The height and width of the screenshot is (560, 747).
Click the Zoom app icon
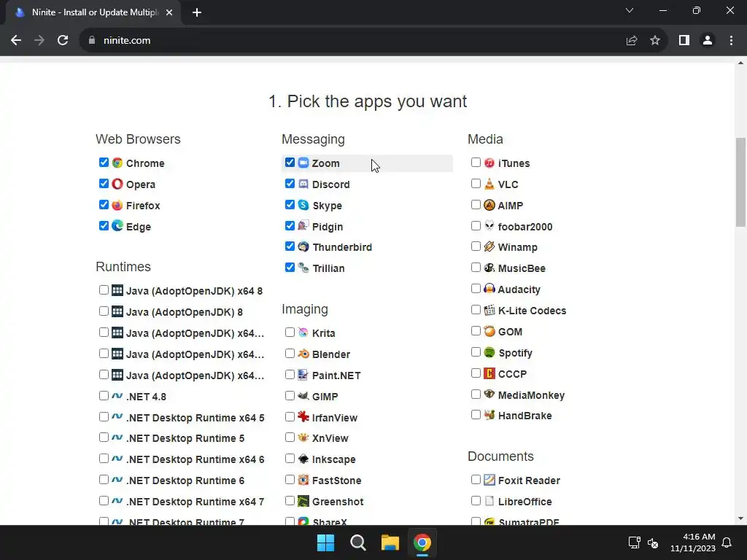coord(303,163)
